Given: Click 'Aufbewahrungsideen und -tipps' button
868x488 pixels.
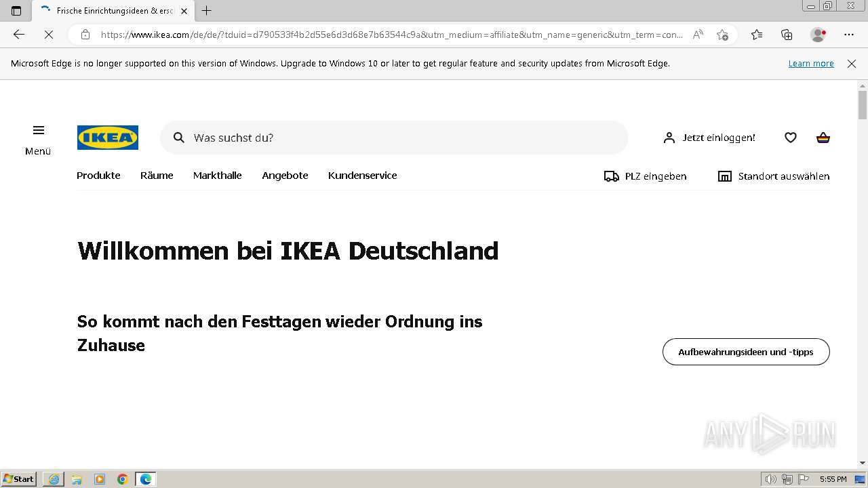Looking at the screenshot, I should coord(746,352).
